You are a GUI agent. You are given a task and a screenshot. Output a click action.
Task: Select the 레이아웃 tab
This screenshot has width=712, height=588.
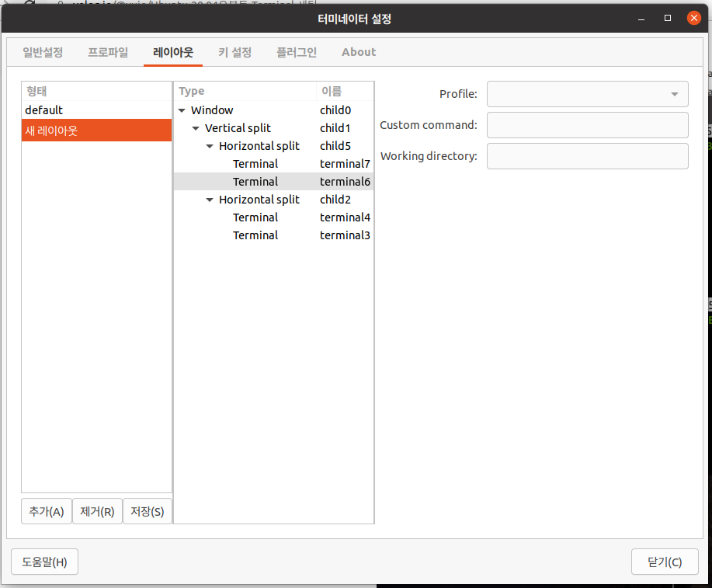pos(173,52)
